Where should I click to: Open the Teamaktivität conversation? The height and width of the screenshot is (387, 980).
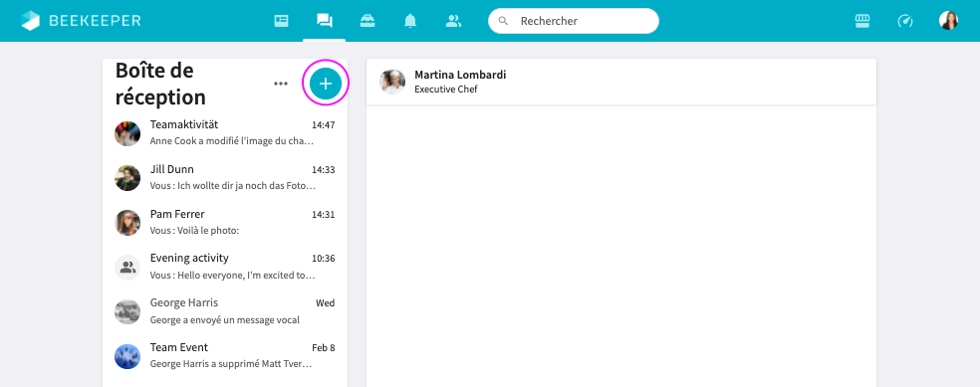tap(225, 133)
